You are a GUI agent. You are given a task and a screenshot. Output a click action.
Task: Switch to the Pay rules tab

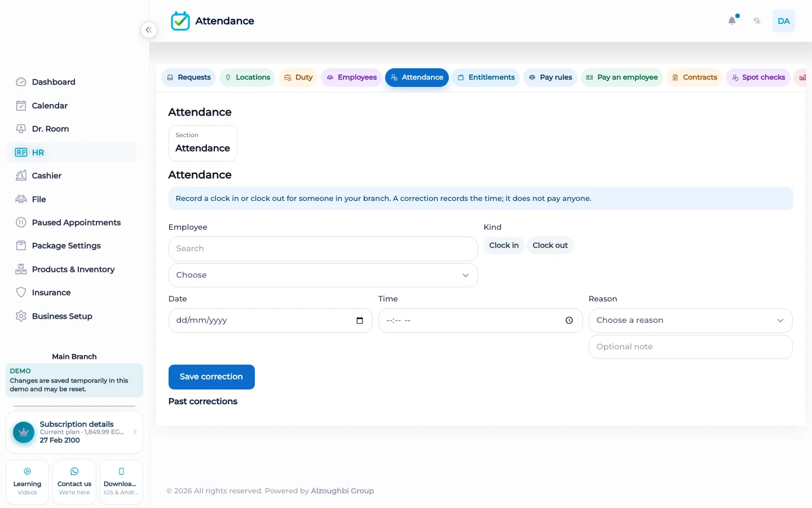(x=550, y=77)
